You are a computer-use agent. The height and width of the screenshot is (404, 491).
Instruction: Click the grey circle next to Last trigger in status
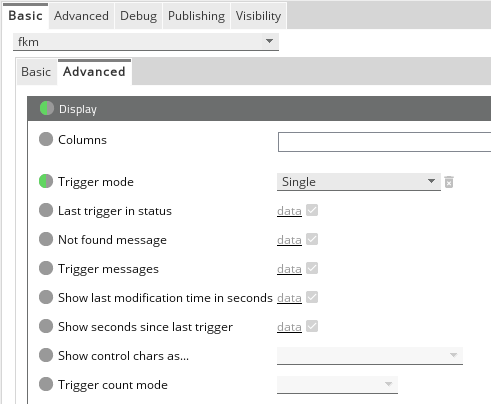click(x=46, y=210)
